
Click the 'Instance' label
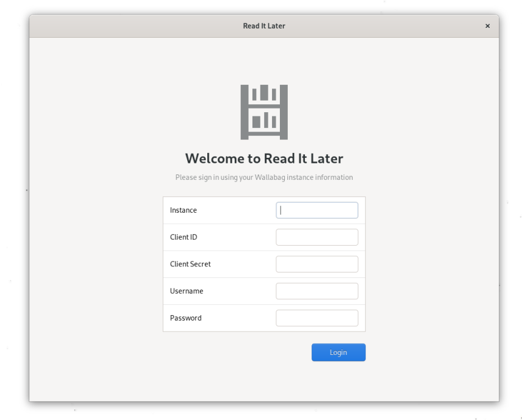click(x=183, y=210)
